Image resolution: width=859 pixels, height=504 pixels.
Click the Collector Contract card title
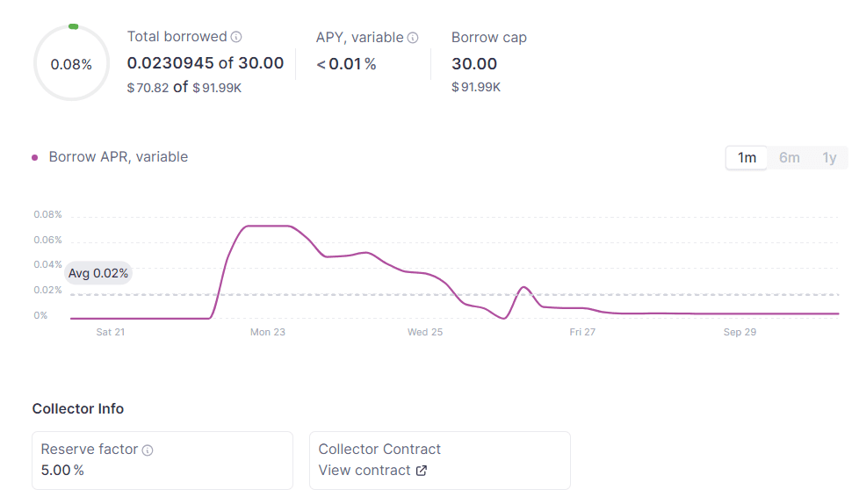[379, 449]
